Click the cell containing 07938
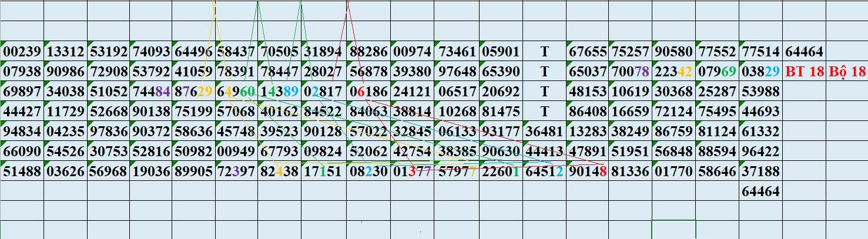Screen dimensions: 868x239 point(22,72)
